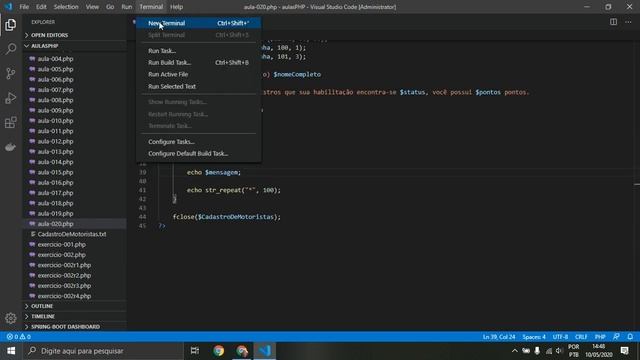640x360 pixels.
Task: Click clock and date in taskbar
Action: 599,351
